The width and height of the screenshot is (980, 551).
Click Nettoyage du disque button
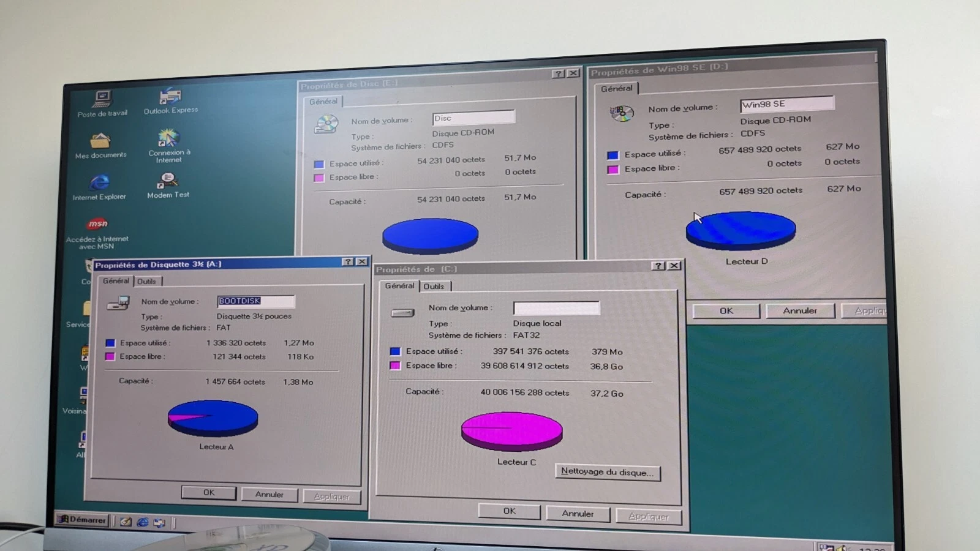pos(607,472)
